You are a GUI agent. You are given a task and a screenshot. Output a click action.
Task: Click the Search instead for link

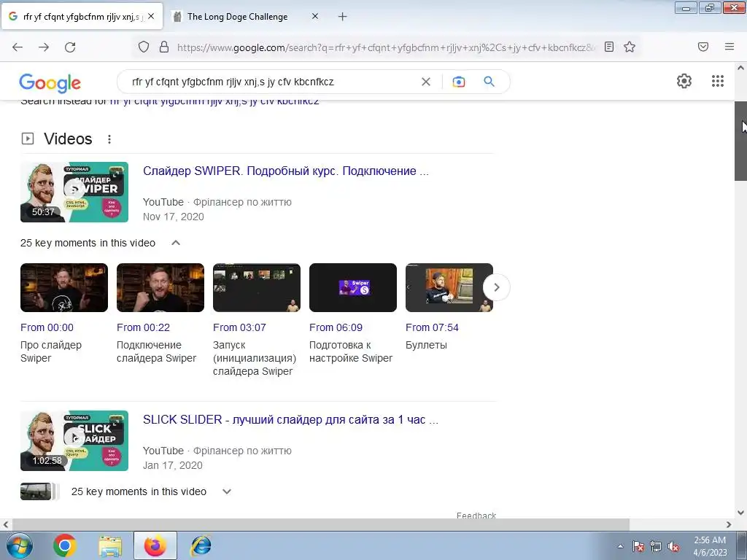(214, 101)
